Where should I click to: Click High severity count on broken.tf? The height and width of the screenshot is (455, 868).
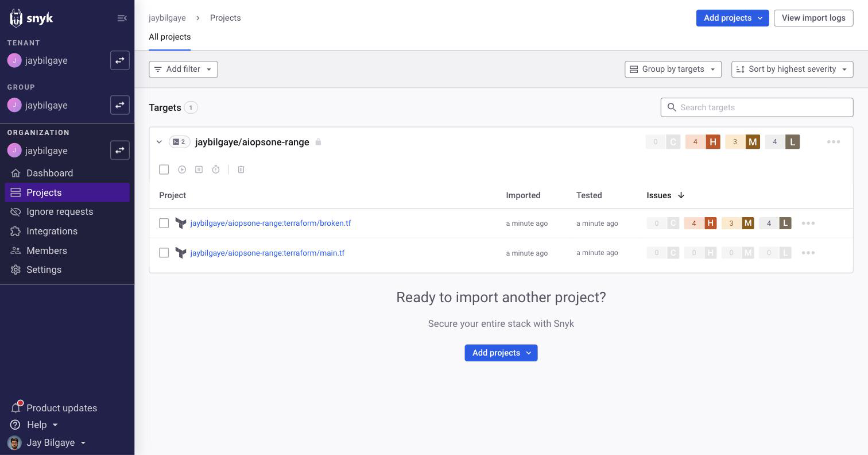tap(700, 223)
